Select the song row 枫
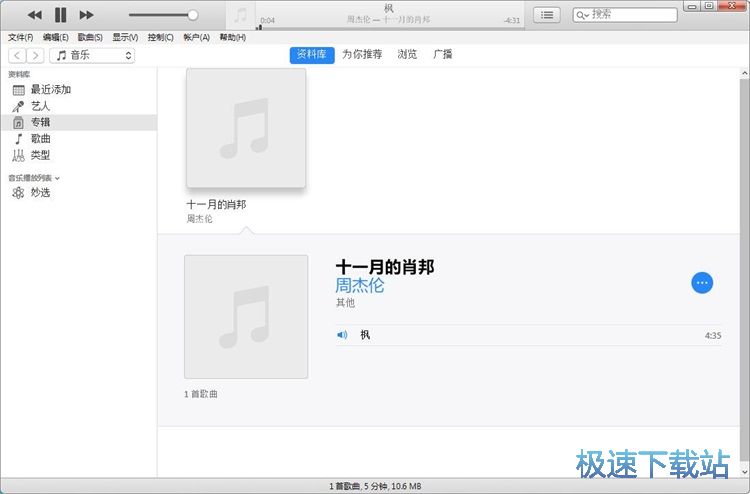This screenshot has width=750, height=494. pos(529,335)
